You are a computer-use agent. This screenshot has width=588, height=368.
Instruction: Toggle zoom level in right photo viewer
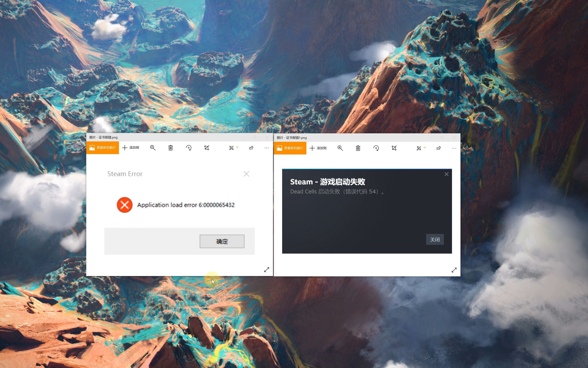pyautogui.click(x=340, y=148)
